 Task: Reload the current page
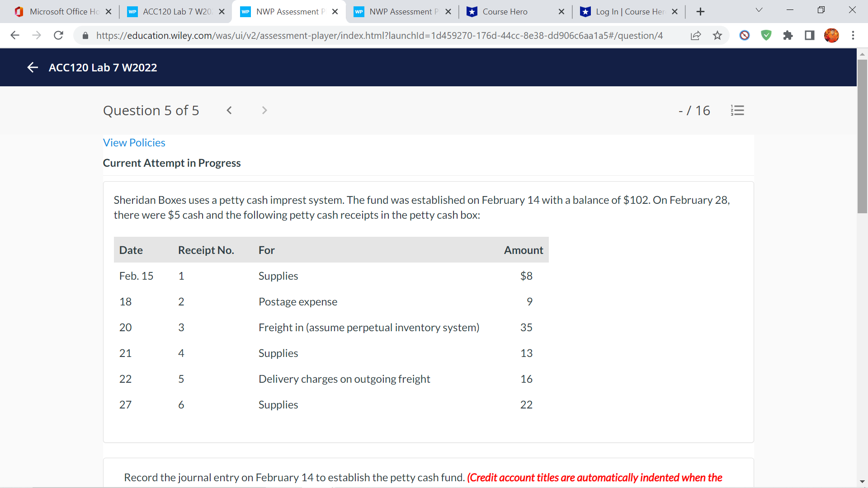click(x=58, y=35)
